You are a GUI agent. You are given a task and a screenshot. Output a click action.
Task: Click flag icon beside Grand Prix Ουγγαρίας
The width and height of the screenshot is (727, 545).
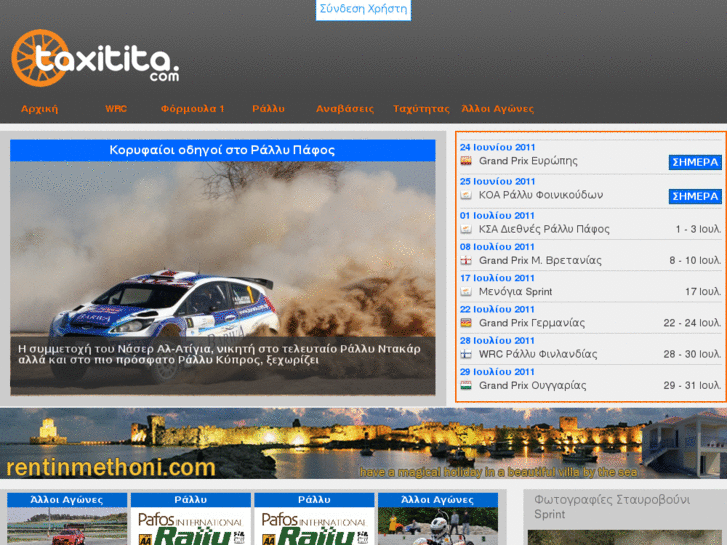(466, 385)
